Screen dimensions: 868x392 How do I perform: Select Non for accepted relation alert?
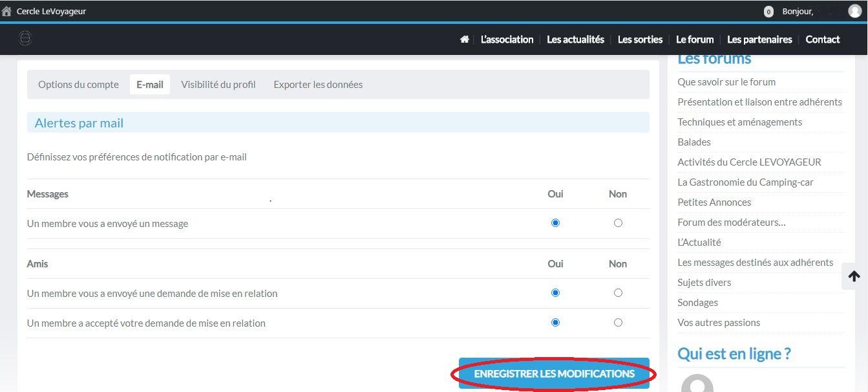click(x=618, y=323)
